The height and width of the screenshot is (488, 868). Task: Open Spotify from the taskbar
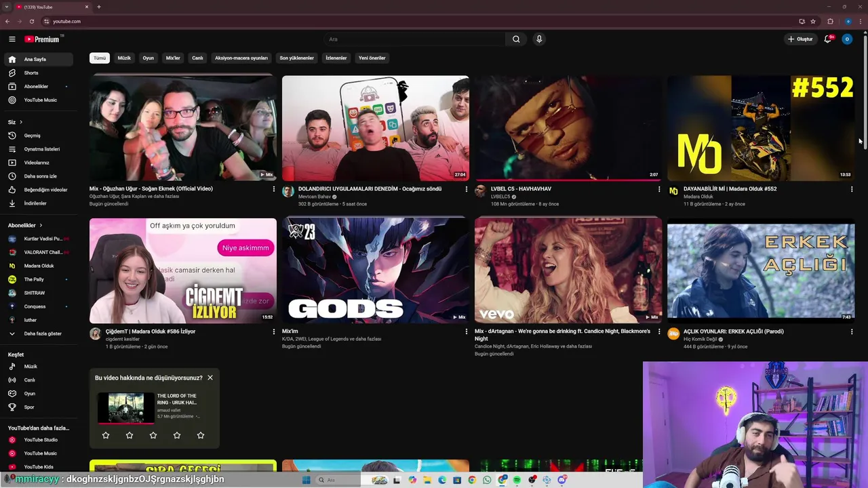(x=517, y=480)
